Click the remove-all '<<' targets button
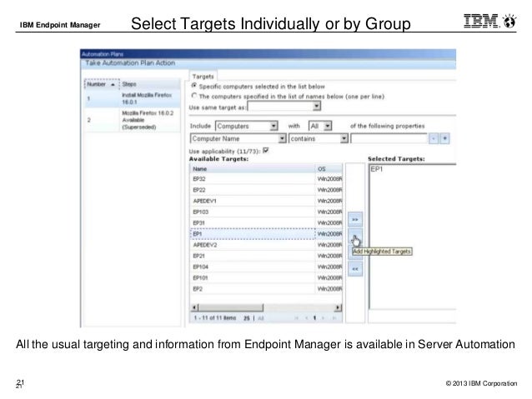Image resolution: width=532 pixels, height=399 pixels. 355,269
